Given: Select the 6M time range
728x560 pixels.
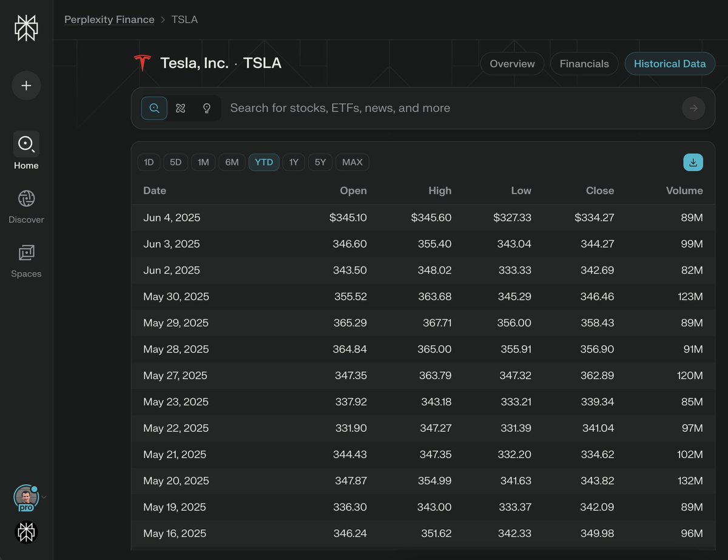Looking at the screenshot, I should coord(232,162).
